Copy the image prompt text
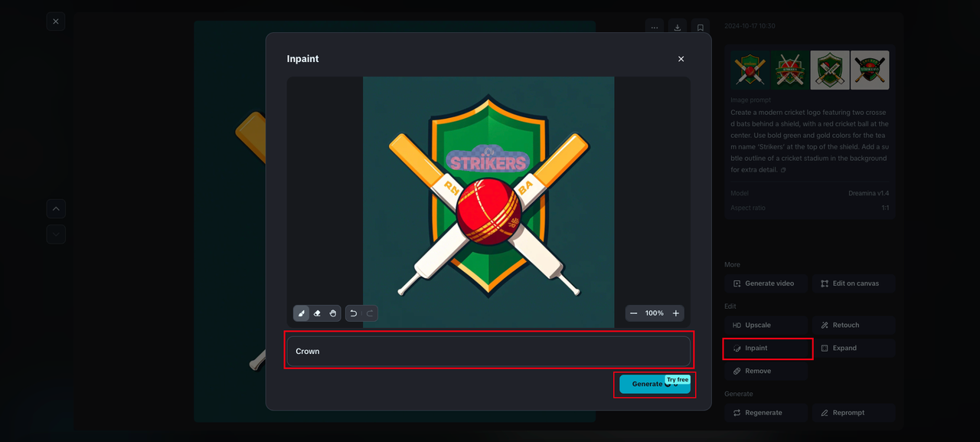 point(783,170)
